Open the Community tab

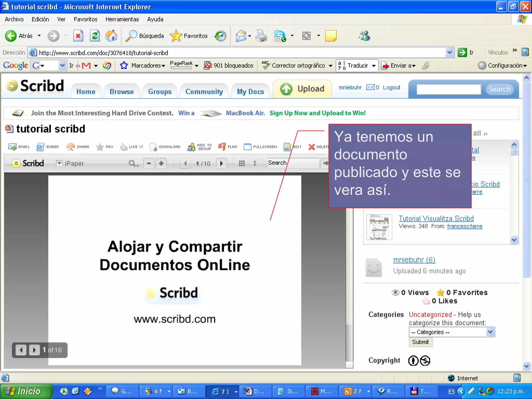click(x=204, y=91)
